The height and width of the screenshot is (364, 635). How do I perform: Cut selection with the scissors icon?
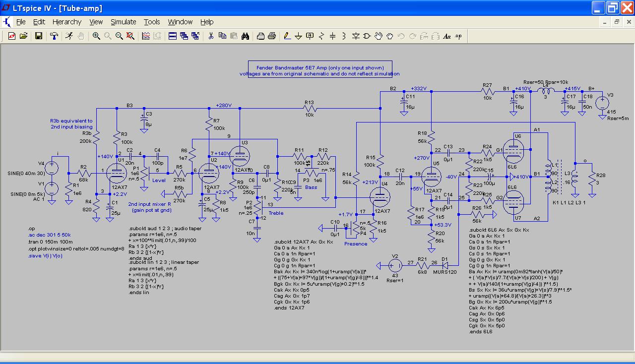tap(211, 36)
